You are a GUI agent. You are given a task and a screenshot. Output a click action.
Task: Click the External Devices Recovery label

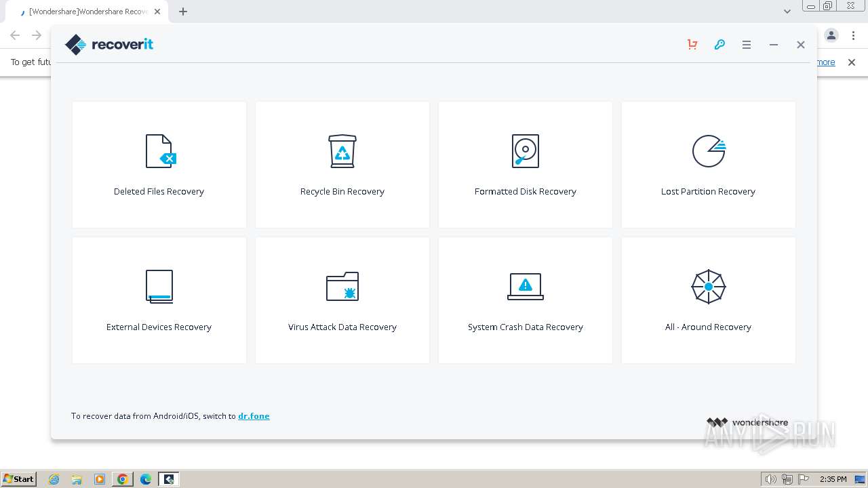pos(159,327)
